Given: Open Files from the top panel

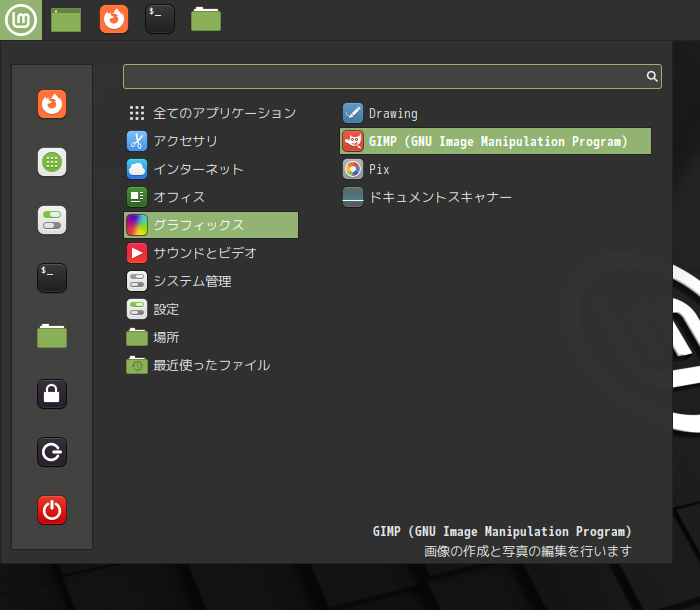Looking at the screenshot, I should pos(206,20).
